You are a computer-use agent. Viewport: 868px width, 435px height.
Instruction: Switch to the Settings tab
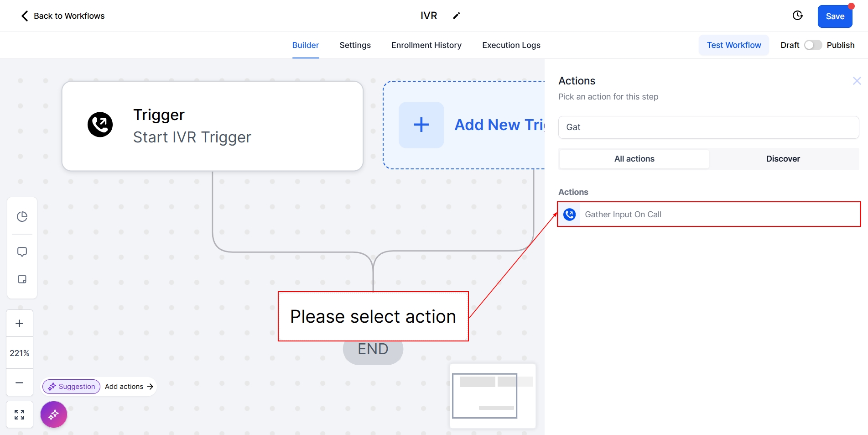click(355, 45)
